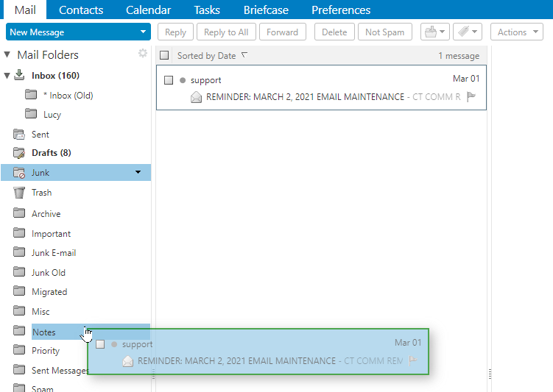This screenshot has width=553, height=392.
Task: Switch to the Calendar tab
Action: 148,10
